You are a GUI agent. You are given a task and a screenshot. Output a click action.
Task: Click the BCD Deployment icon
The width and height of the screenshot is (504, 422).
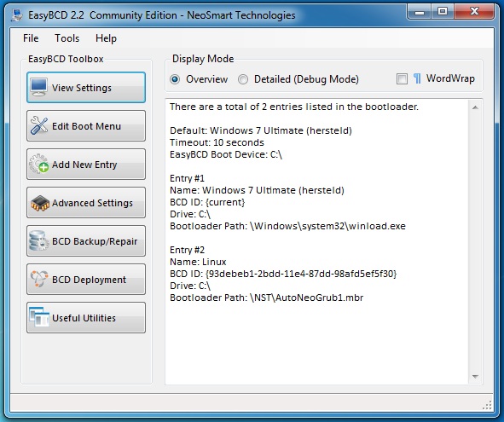[x=39, y=279]
